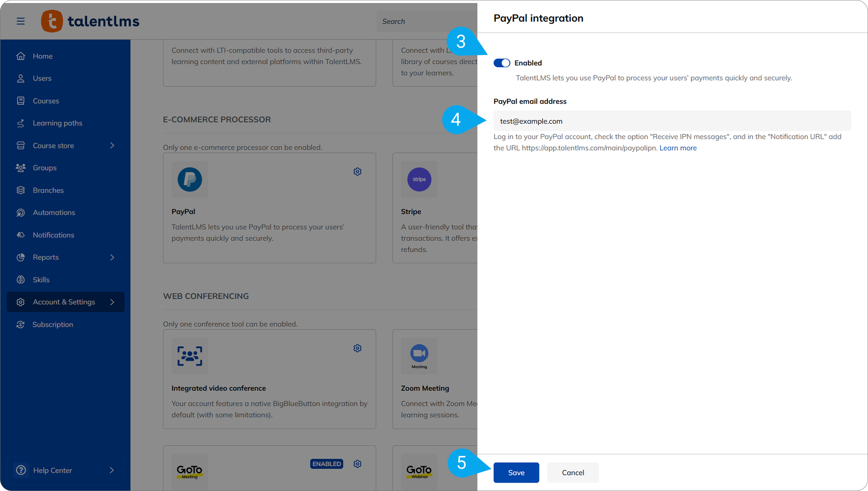Screen dimensions: 868x491
Task: Open Integrated video conference gear icon
Action: [x=357, y=348]
